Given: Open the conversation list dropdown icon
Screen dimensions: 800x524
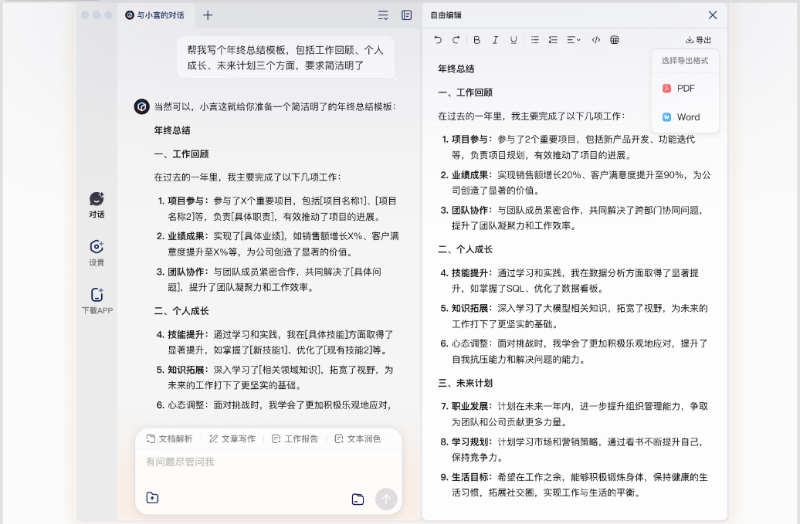Looking at the screenshot, I should 383,15.
